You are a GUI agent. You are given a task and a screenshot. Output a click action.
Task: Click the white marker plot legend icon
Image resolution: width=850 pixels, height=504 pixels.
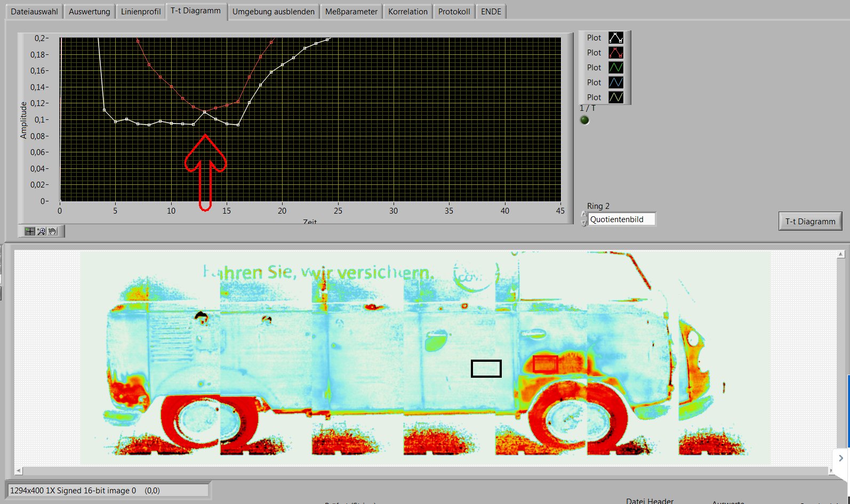pos(616,38)
